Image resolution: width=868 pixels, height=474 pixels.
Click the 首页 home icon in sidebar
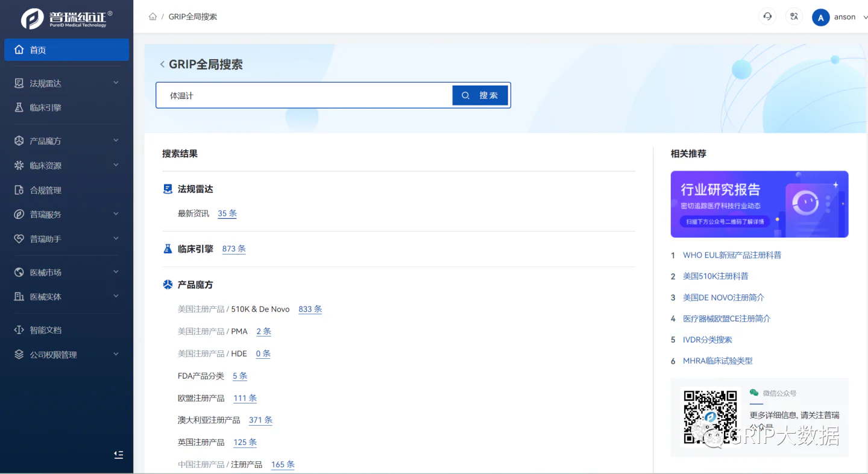(x=19, y=49)
